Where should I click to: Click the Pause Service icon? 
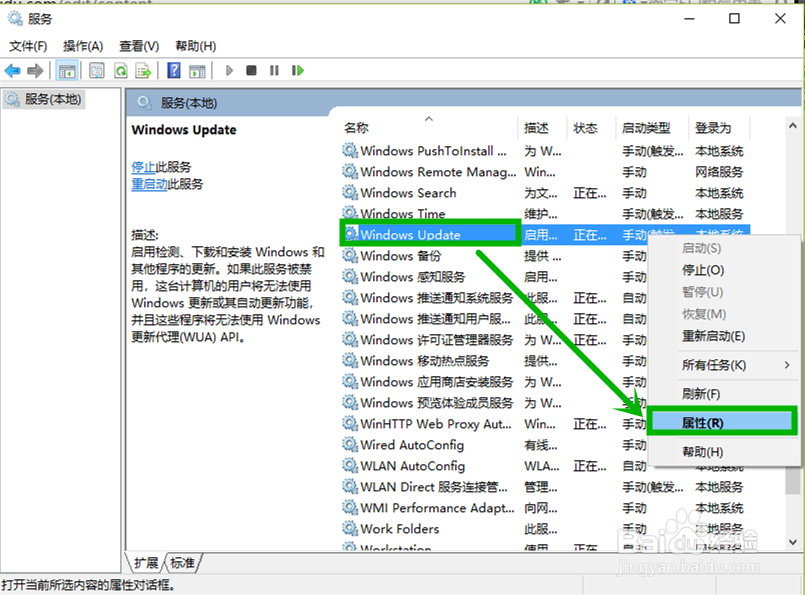274,70
